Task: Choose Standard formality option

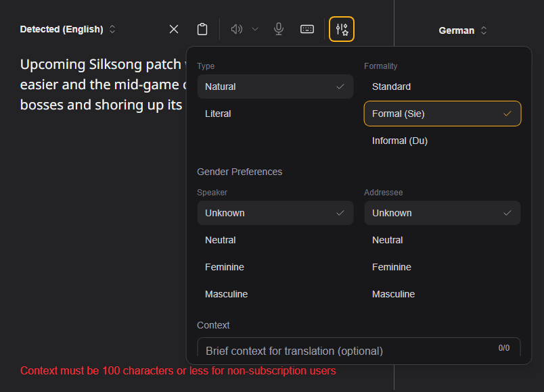Action: 442,87
